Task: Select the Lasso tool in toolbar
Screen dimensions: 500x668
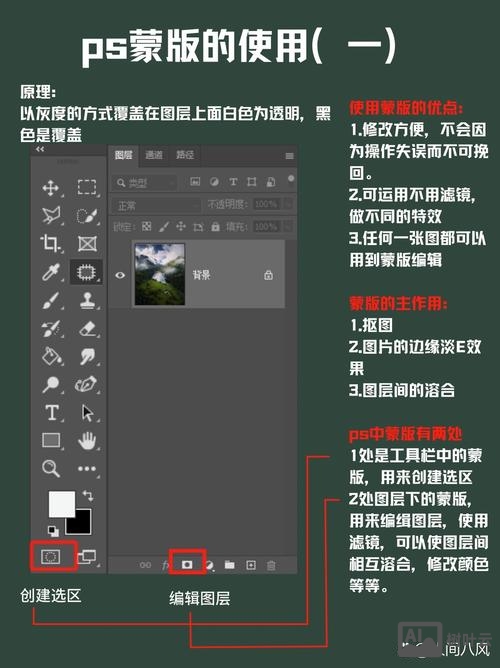Action: click(51, 216)
